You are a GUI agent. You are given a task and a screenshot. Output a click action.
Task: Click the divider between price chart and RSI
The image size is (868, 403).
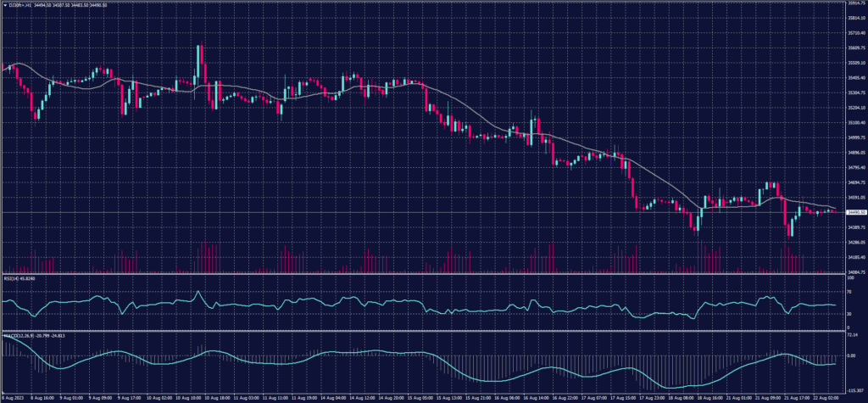(424, 273)
